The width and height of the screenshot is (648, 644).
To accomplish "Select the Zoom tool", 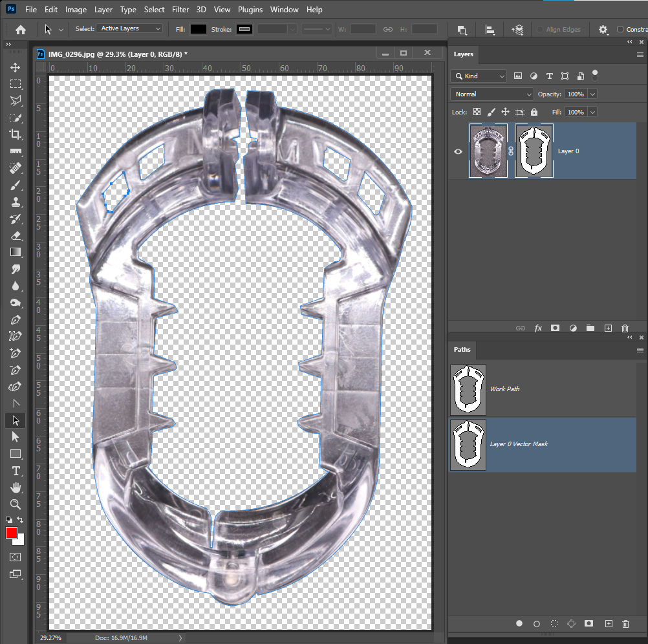I will [x=14, y=504].
